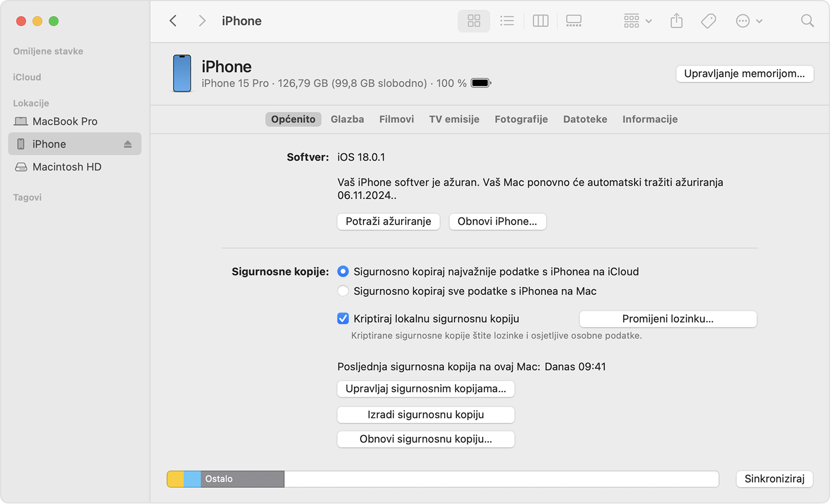Click Obnovi iPhone button
This screenshot has width=830, height=504.
click(x=497, y=222)
